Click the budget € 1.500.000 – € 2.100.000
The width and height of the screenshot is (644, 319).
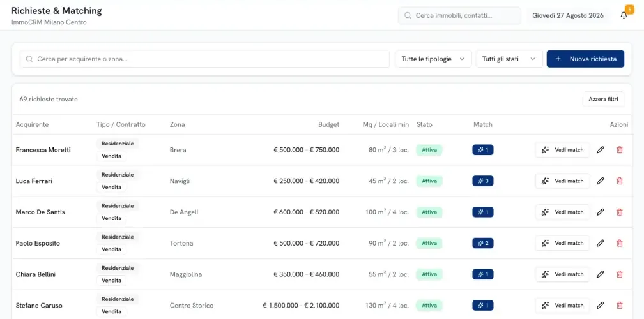[301, 306]
